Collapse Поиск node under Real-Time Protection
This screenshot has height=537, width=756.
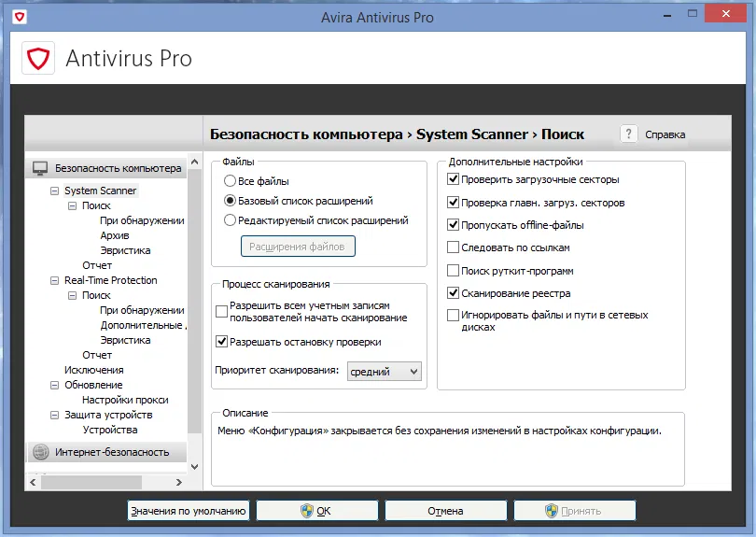coord(72,296)
